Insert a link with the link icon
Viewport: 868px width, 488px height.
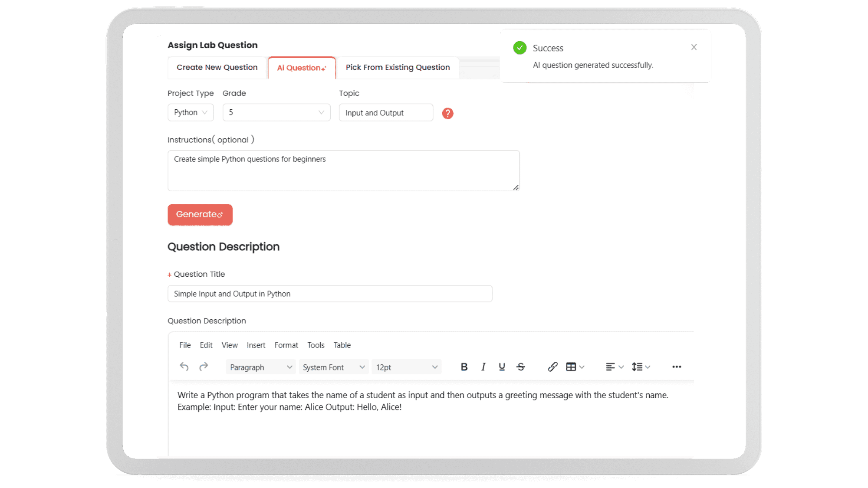tap(552, 367)
